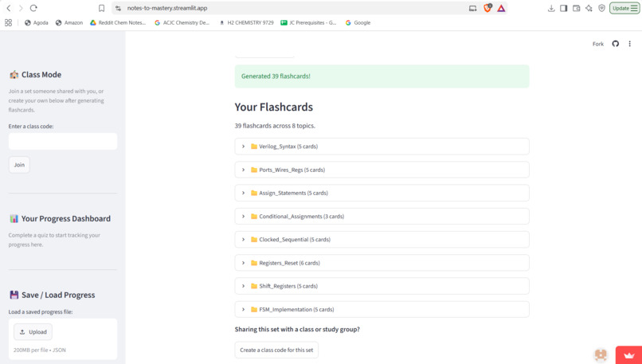Expand the Registers_Reset topic
Image resolution: width=642 pixels, height=364 pixels.
click(x=382, y=263)
